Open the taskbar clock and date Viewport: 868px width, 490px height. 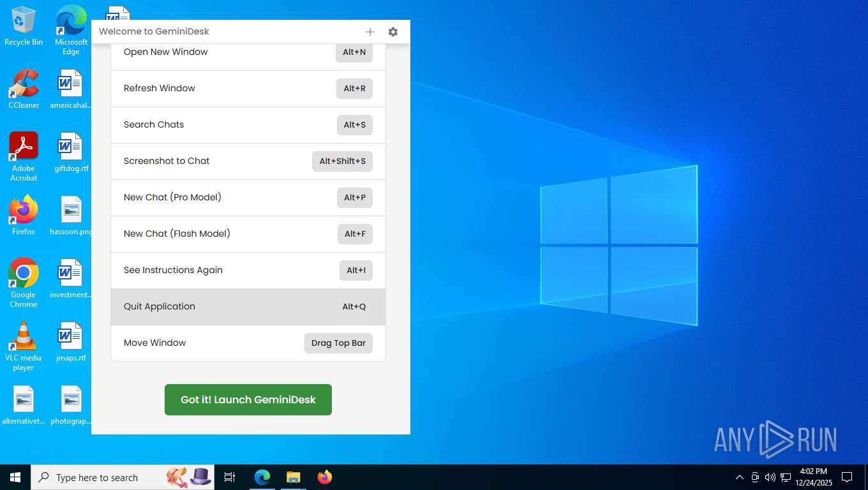coord(814,477)
